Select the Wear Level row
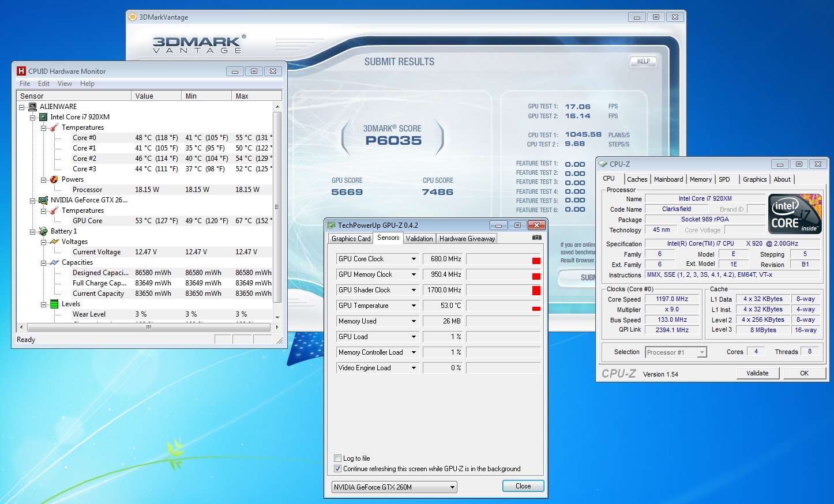Screen dimensions: 834x504 click(144, 314)
